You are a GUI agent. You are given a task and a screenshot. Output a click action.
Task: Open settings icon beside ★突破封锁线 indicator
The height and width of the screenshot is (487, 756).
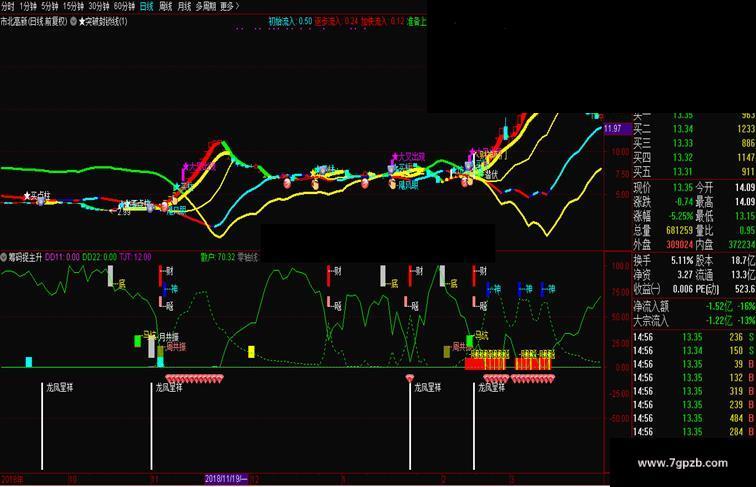pos(73,21)
